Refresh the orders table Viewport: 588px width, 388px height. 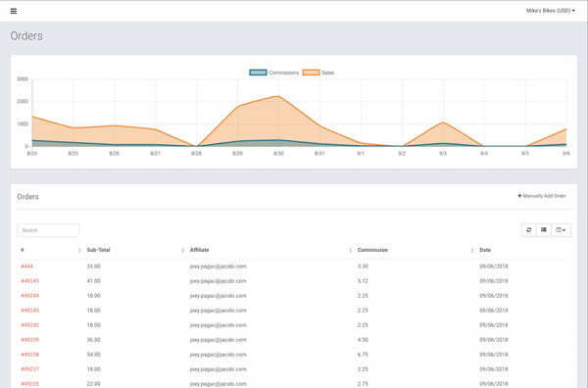[529, 230]
